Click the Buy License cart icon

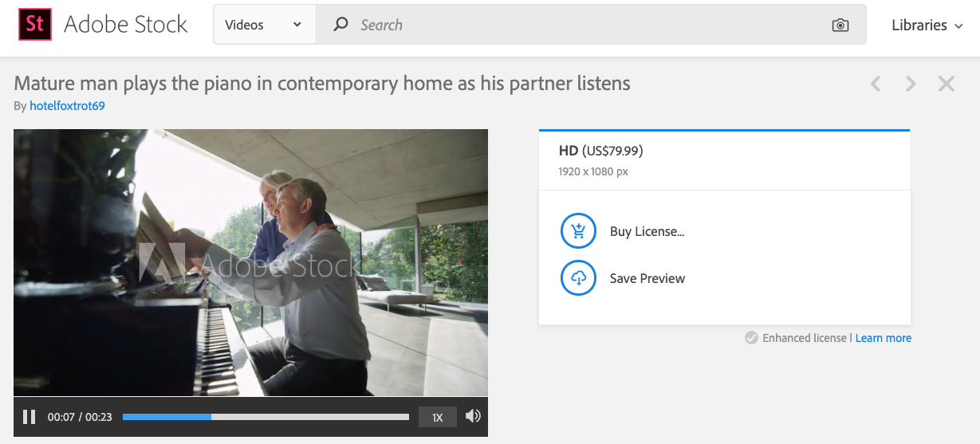pyautogui.click(x=579, y=232)
